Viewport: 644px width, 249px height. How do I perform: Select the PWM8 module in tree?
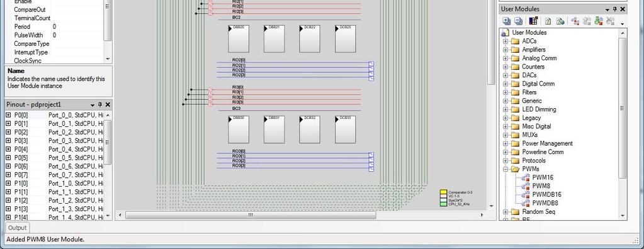(x=541, y=186)
